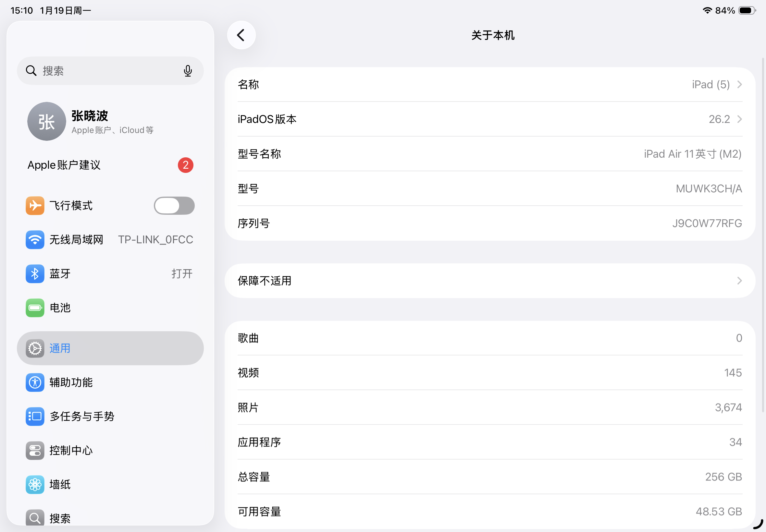Viewport: 766px width, 532px height.
Task: Open 保障不适用 chevron
Action: click(x=740, y=281)
